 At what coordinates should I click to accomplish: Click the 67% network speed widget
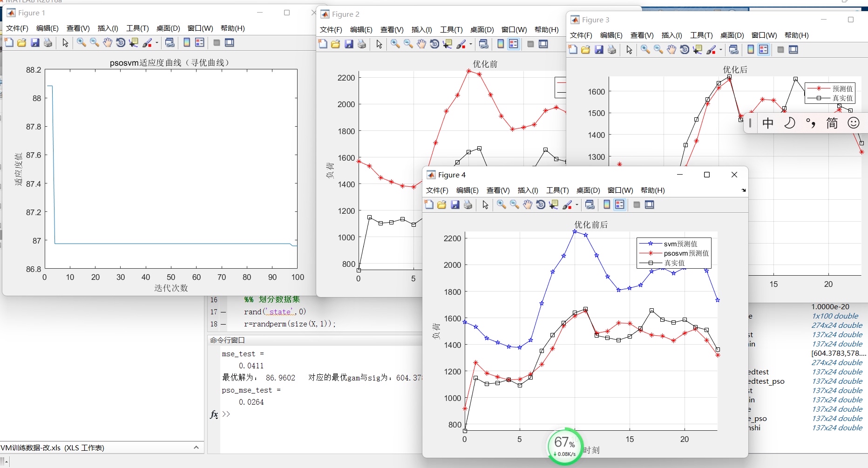565,446
